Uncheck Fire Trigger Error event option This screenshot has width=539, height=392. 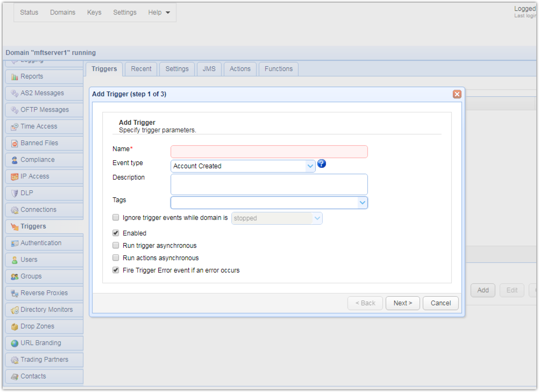116,270
